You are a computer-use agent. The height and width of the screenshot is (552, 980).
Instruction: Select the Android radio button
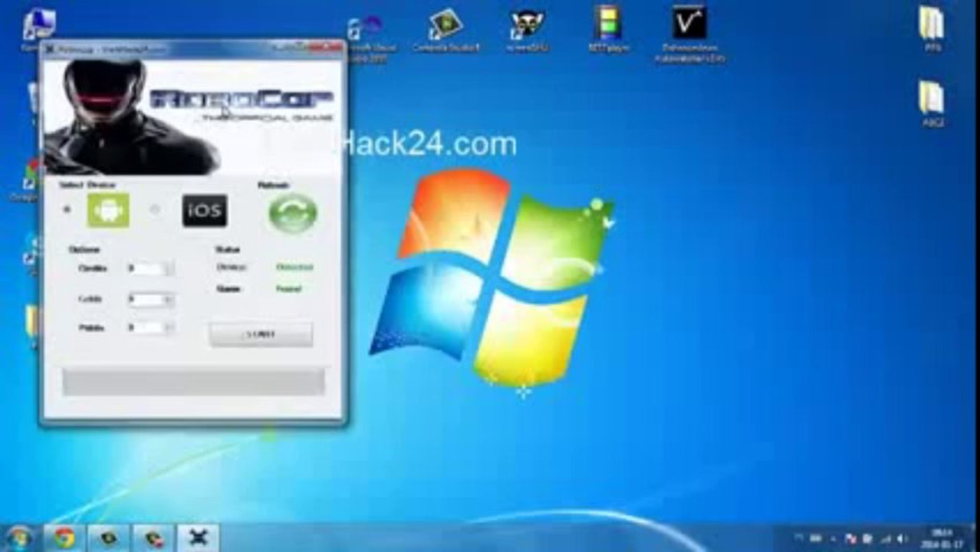pos(67,209)
